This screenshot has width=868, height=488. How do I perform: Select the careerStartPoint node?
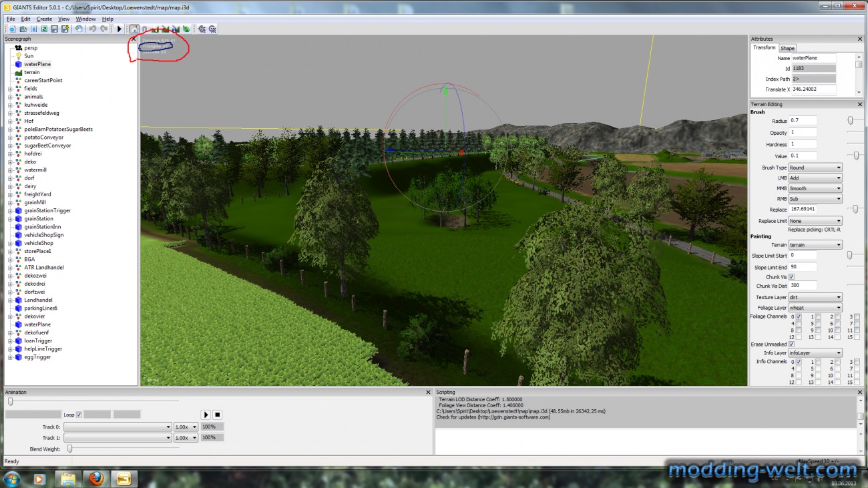(43, 80)
